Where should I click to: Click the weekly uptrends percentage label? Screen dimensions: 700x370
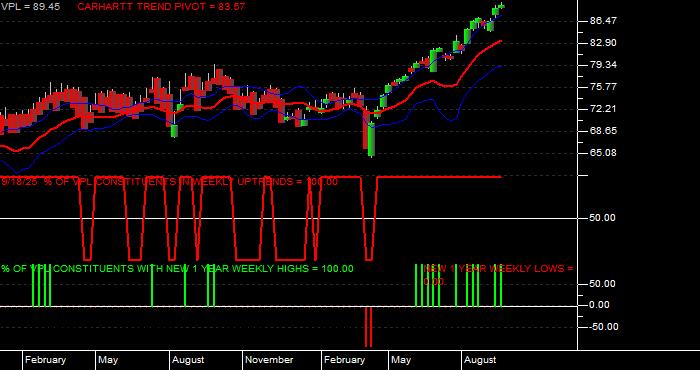(x=170, y=182)
